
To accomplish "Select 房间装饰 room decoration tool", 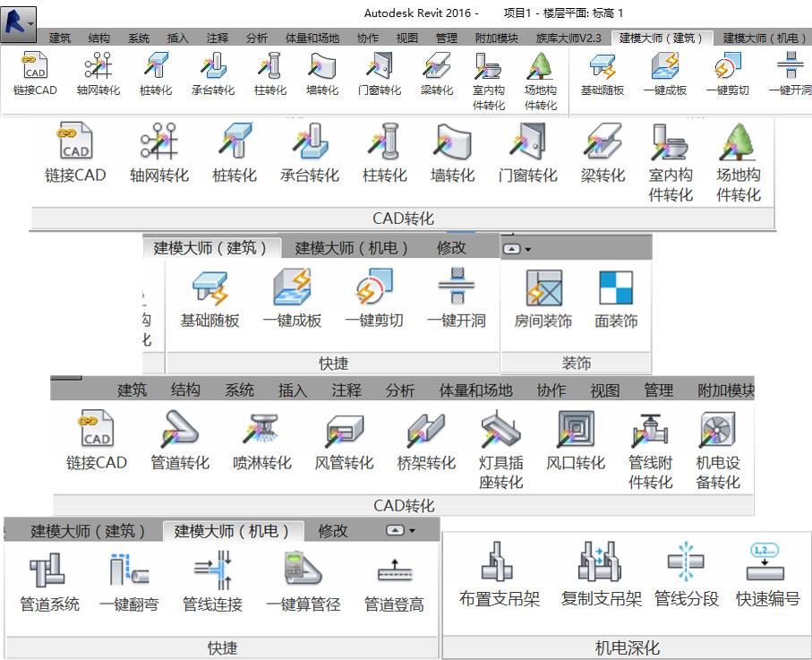I will [543, 299].
